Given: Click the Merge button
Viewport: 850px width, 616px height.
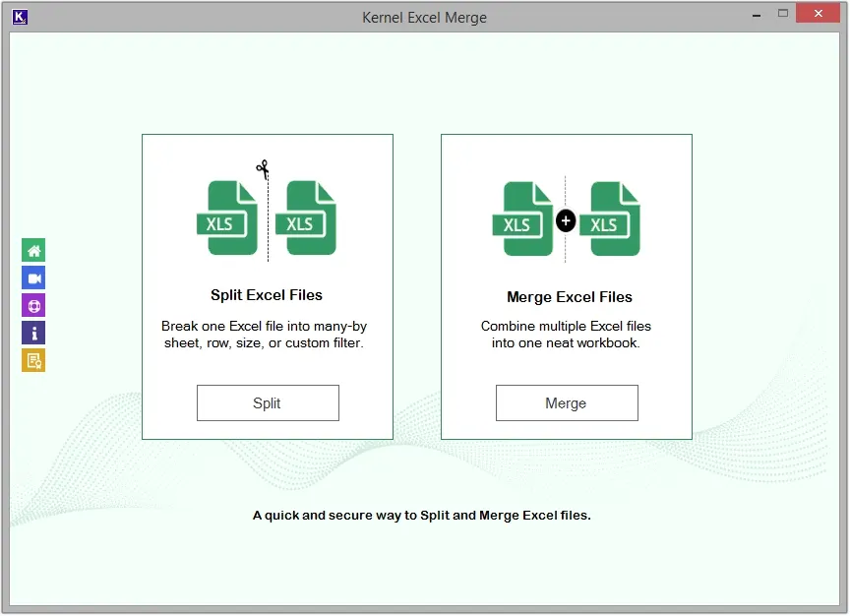Looking at the screenshot, I should (x=566, y=402).
